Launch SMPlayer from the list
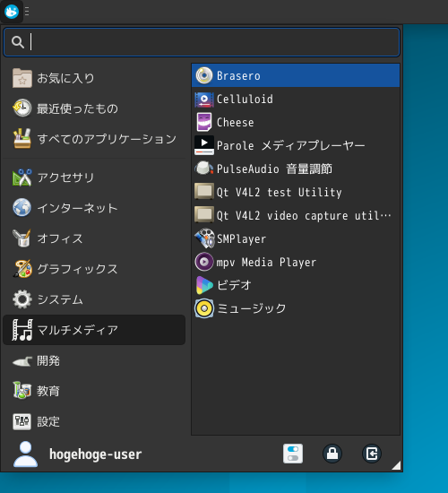Viewport: 448px width, 493px height. pyautogui.click(x=296, y=239)
